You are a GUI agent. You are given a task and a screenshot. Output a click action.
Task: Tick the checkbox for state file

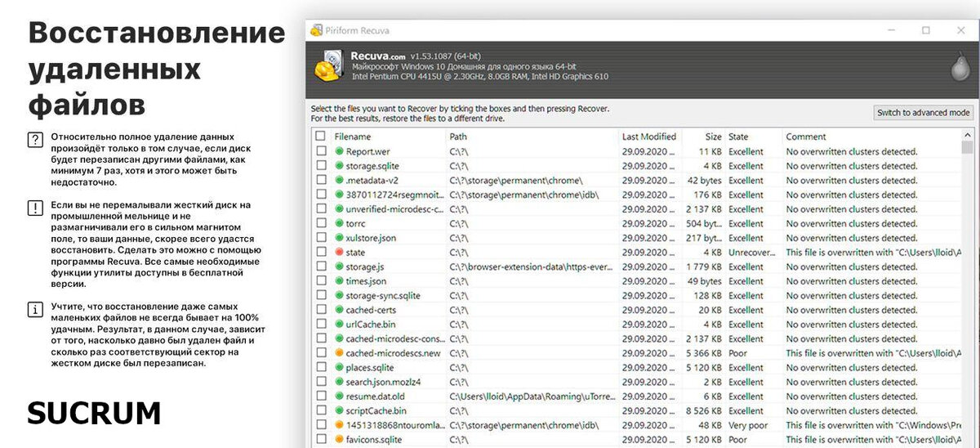click(x=320, y=253)
